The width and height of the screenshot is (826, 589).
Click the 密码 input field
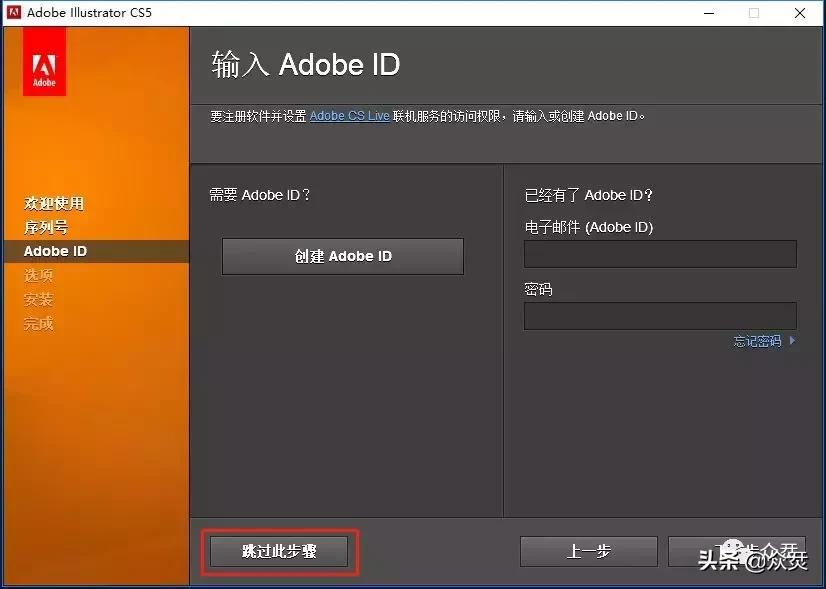(x=660, y=316)
